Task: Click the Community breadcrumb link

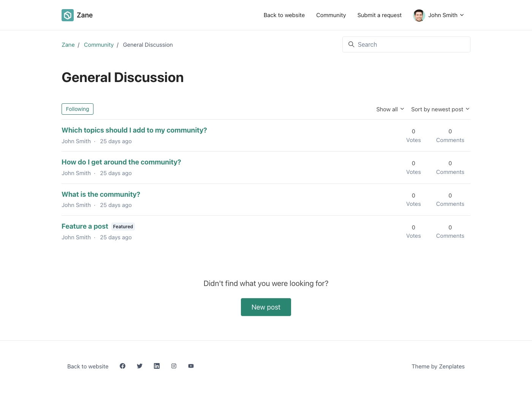Action: tap(98, 45)
